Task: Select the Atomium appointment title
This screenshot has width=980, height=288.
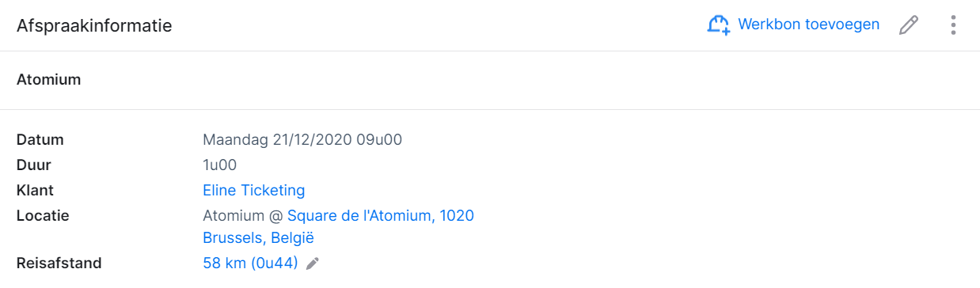Action: click(x=48, y=80)
